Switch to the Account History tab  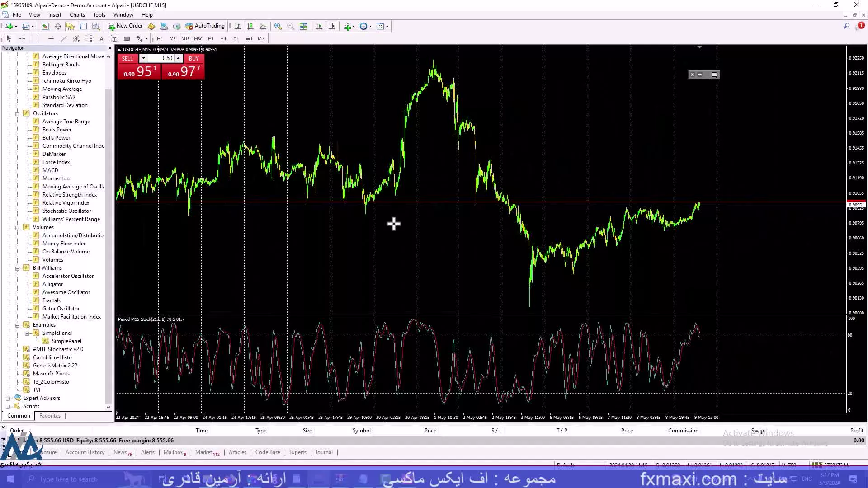(85, 452)
